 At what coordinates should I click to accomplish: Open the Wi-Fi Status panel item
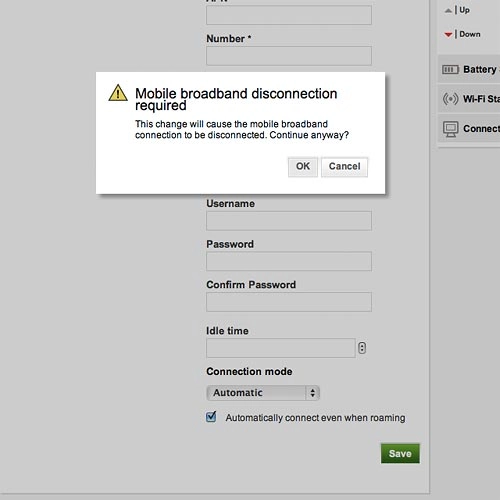tap(469, 99)
